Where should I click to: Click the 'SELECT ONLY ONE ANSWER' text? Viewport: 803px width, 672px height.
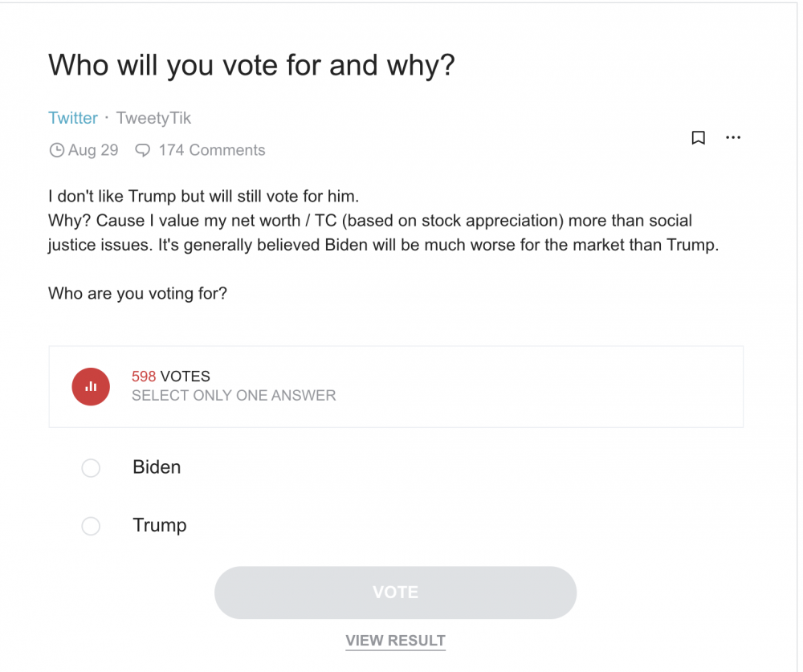point(234,396)
